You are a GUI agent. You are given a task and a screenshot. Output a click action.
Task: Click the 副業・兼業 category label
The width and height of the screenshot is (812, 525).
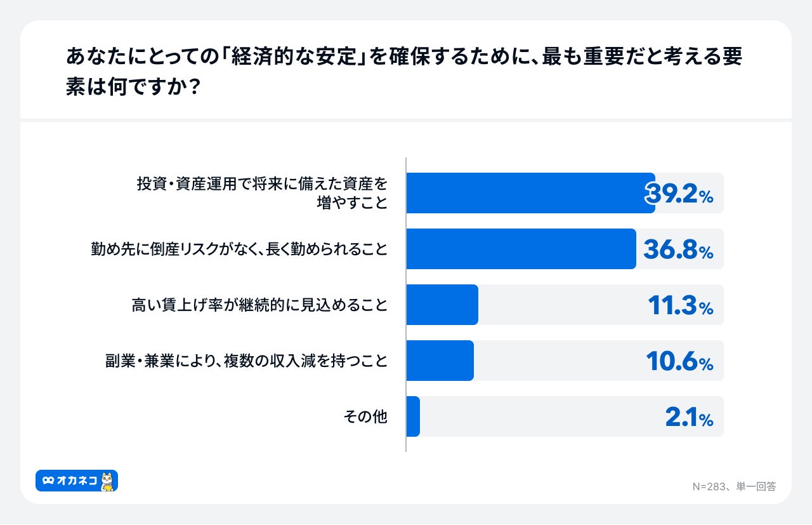click(246, 361)
